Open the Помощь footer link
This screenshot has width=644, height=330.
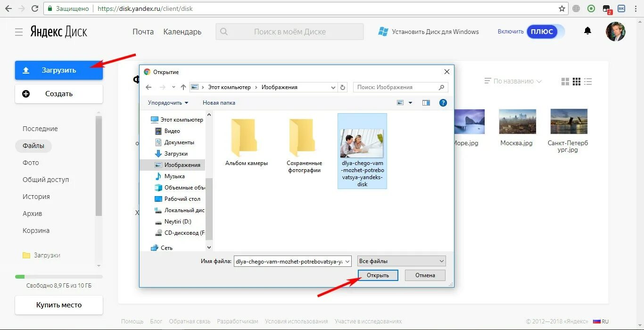coord(132,322)
